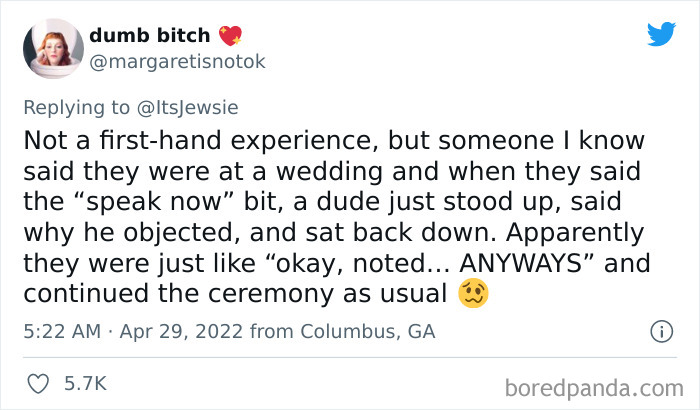Click the sparkling heart emoji beside the display name
This screenshot has height=410, width=700.
pyautogui.click(x=230, y=35)
